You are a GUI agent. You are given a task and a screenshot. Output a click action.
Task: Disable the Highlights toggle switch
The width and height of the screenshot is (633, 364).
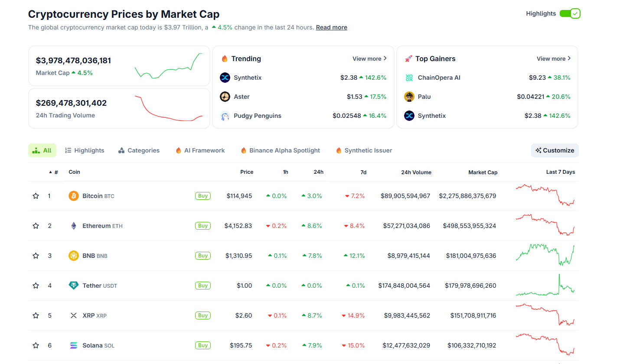tap(569, 13)
